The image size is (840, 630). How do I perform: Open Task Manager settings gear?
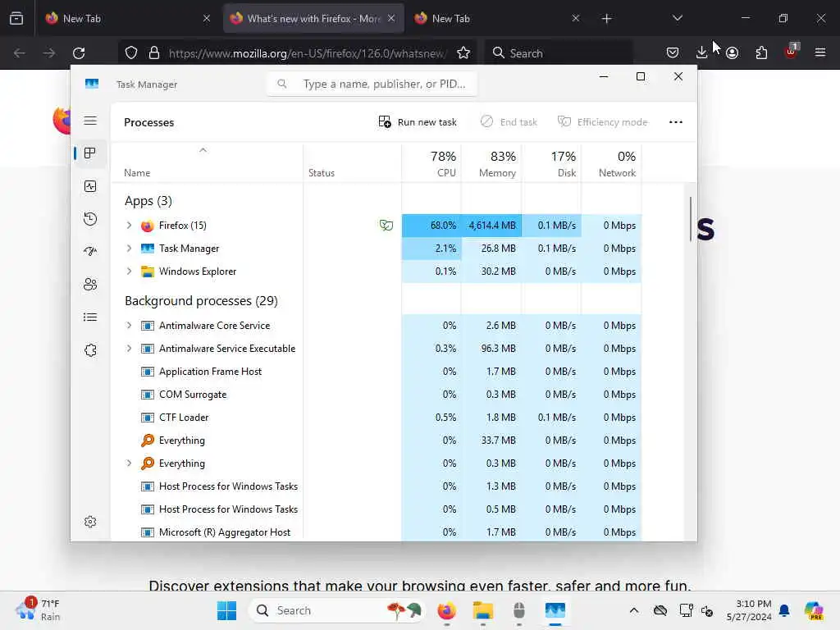(90, 522)
